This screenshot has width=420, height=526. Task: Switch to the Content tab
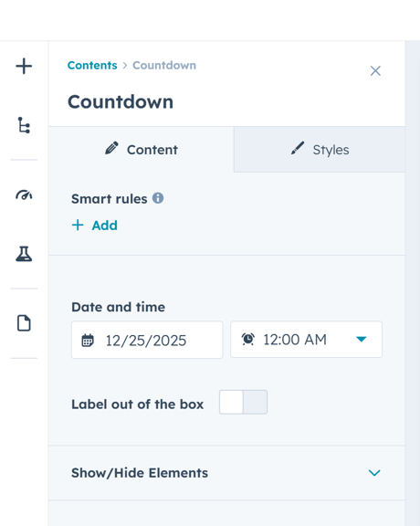[x=142, y=150]
